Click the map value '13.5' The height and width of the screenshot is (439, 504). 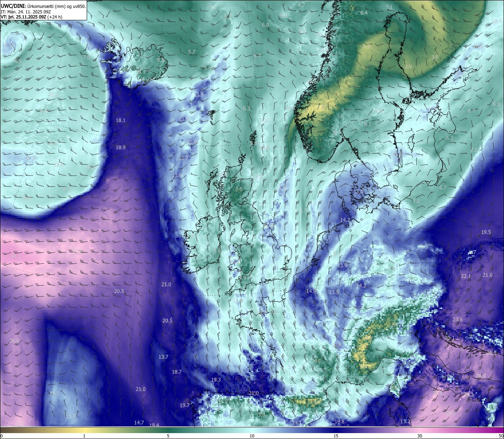[x=334, y=292]
